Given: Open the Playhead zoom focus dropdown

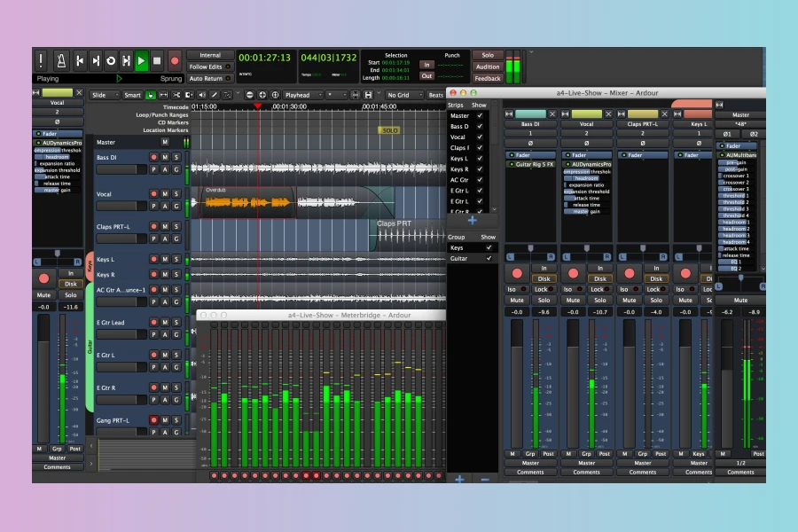Looking at the screenshot, I should 303,95.
